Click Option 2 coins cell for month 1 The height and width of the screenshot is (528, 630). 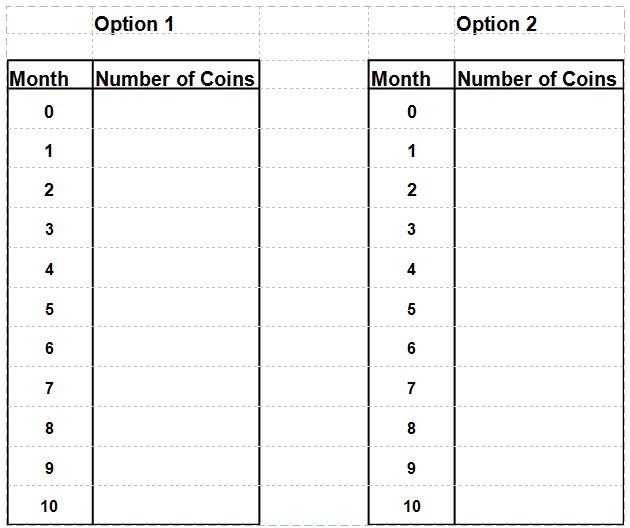(x=537, y=151)
